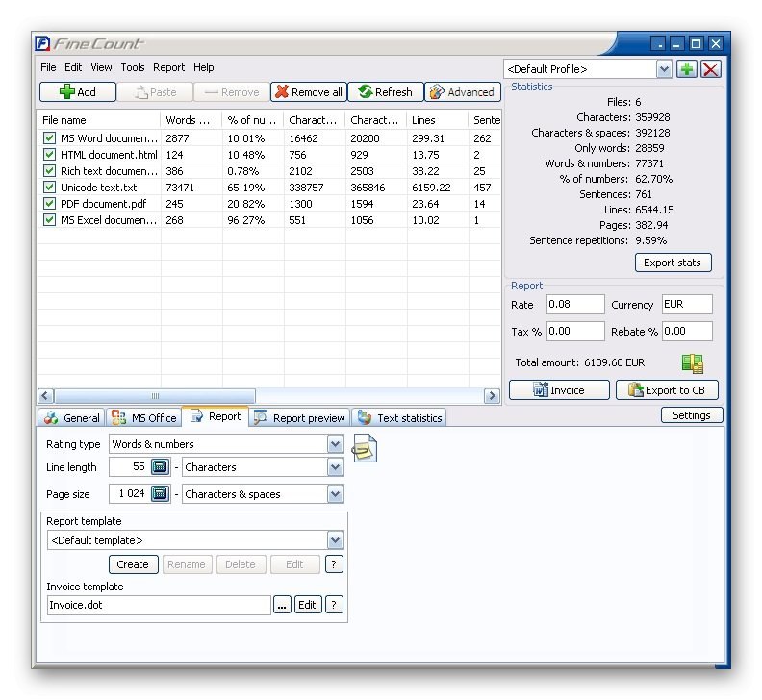Click lines cell value 6159.22

click(x=432, y=187)
